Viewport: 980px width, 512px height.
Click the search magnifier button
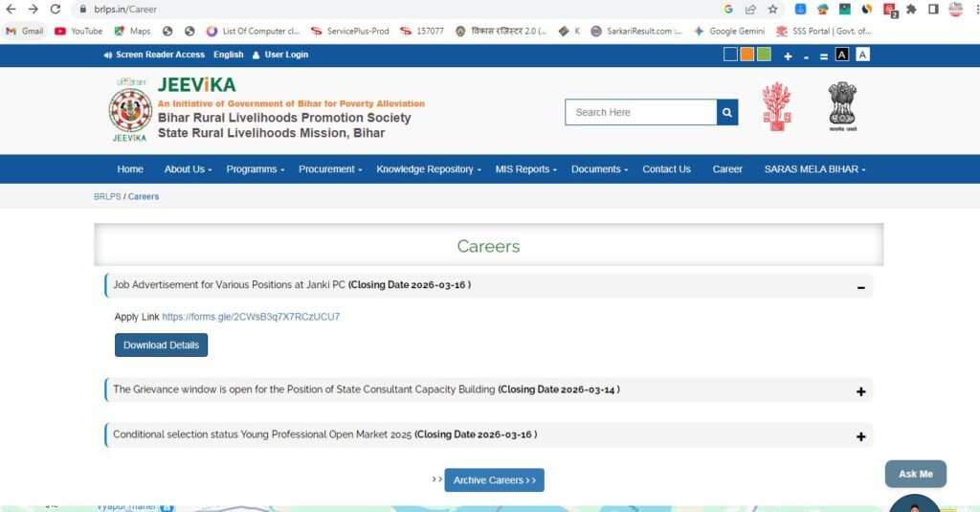coord(727,112)
